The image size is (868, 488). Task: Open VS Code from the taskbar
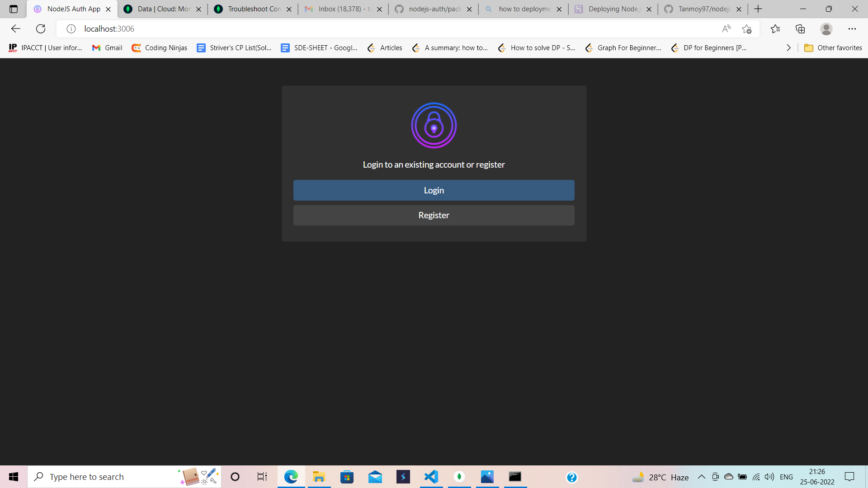tap(431, 477)
